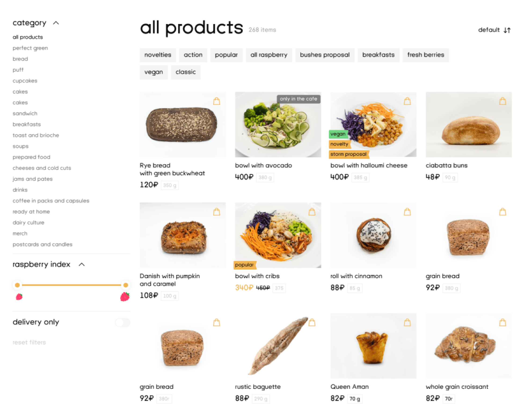The image size is (524, 420).
Task: Add ciabatta buns to shopping bag
Action: 503,101
